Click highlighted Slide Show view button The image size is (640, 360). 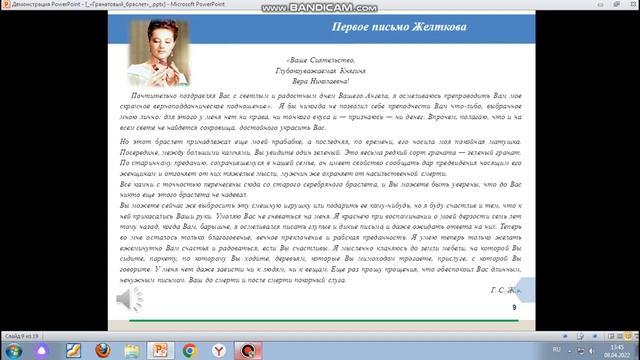[628, 336]
